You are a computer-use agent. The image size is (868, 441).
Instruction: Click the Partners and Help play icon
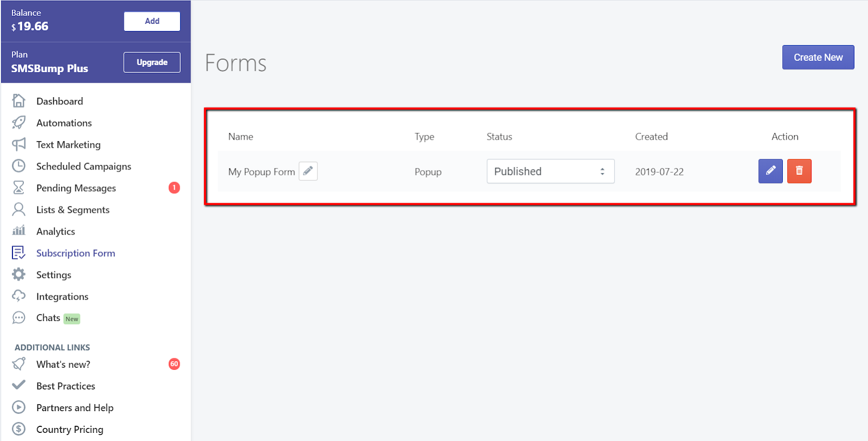pyautogui.click(x=18, y=407)
